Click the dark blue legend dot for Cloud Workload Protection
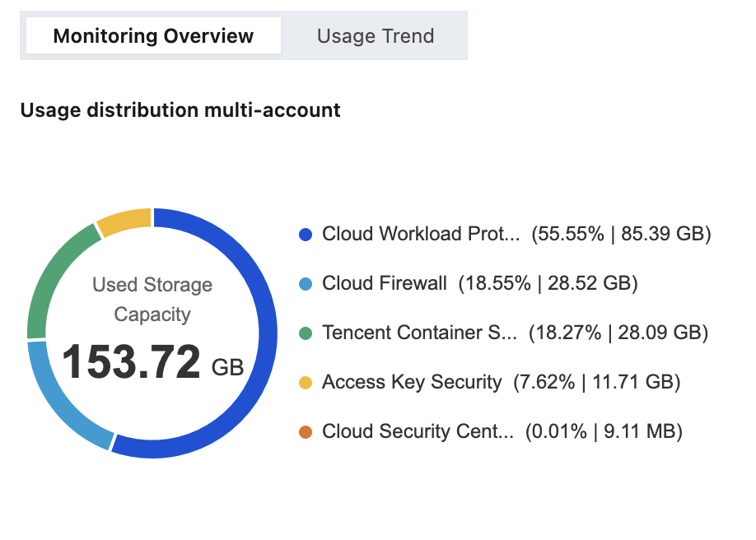Image resolution: width=756 pixels, height=540 pixels. tap(306, 235)
